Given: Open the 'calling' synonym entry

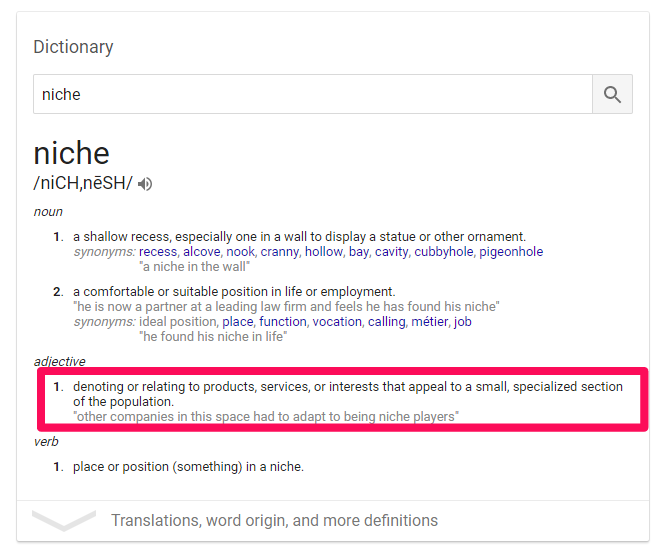Looking at the screenshot, I should point(386,322).
